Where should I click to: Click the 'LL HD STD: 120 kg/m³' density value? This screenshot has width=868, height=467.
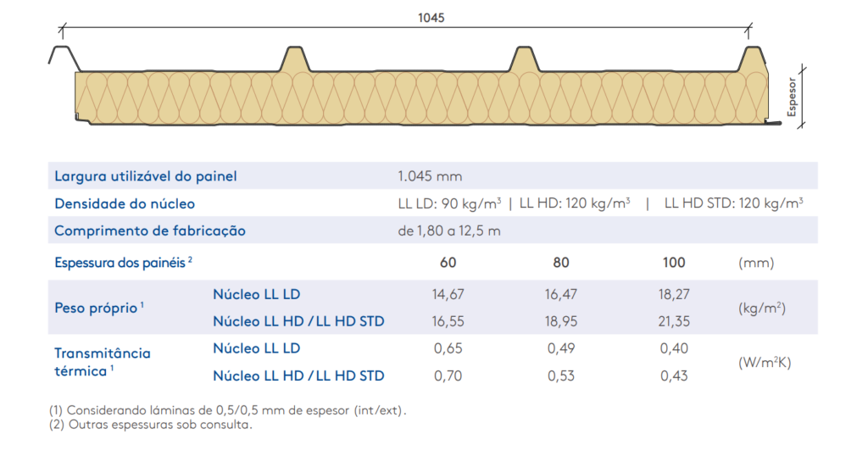(733, 203)
